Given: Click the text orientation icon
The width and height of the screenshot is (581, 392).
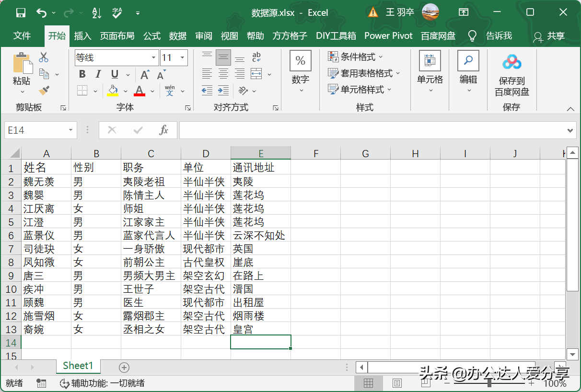Looking at the screenshot, I should (x=243, y=90).
